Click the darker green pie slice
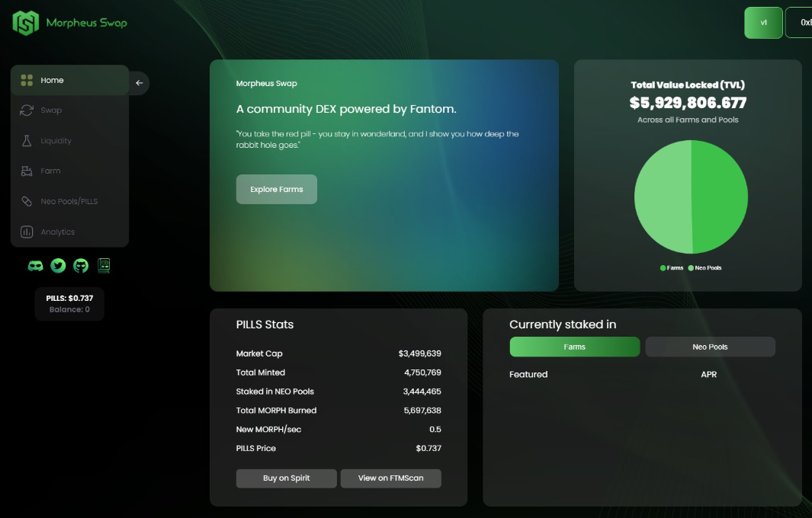This screenshot has height=518, width=812. tap(721, 197)
